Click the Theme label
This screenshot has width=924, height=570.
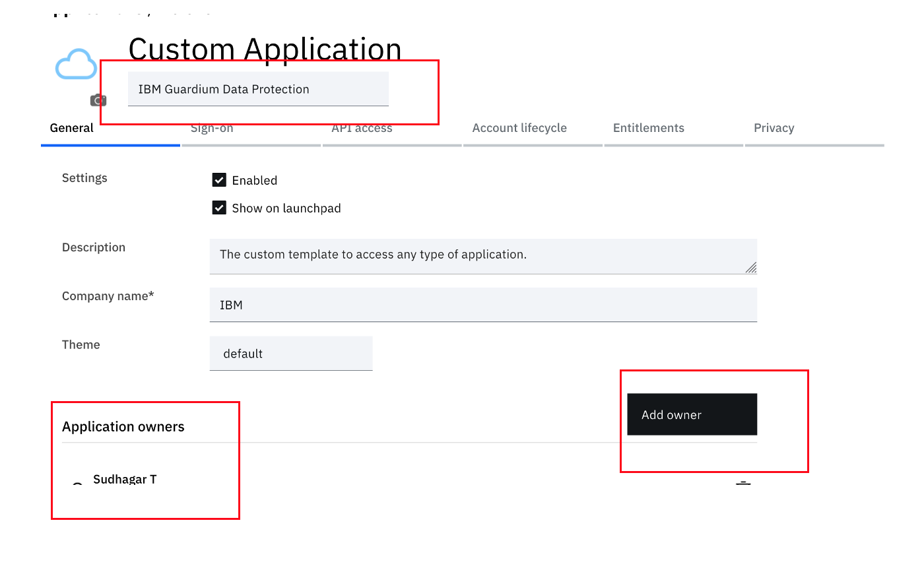(x=81, y=344)
